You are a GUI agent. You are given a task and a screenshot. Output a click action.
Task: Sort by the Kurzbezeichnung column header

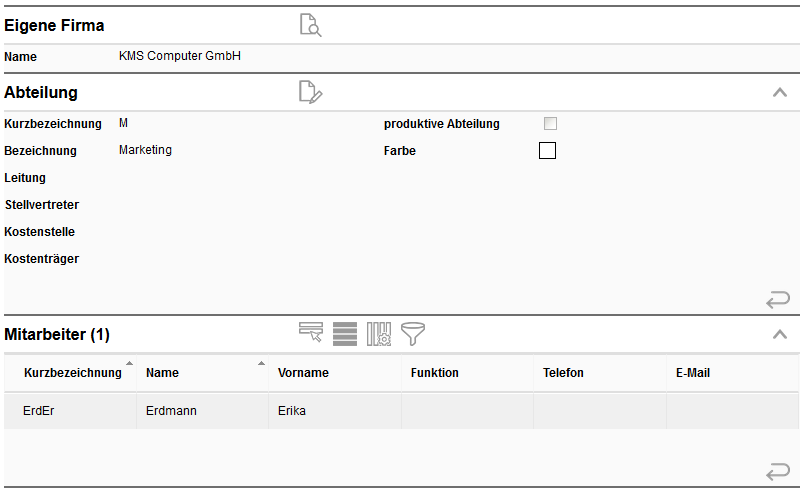pos(72,373)
